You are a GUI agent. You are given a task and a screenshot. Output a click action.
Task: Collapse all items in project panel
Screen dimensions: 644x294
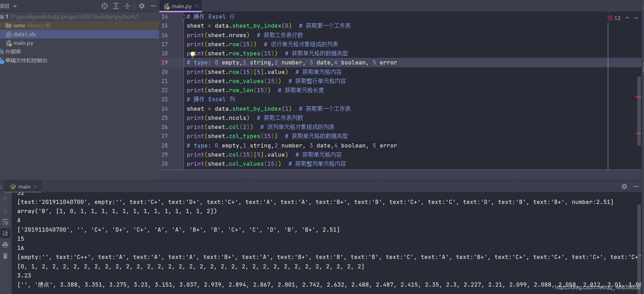click(127, 6)
